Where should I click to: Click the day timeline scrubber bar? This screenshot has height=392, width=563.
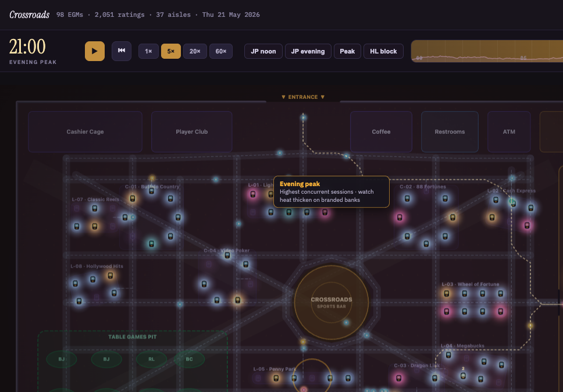[x=487, y=51]
